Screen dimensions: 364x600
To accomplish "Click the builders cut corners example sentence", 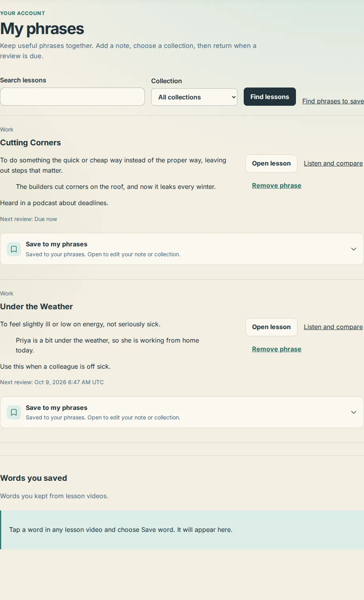I will click(x=116, y=187).
